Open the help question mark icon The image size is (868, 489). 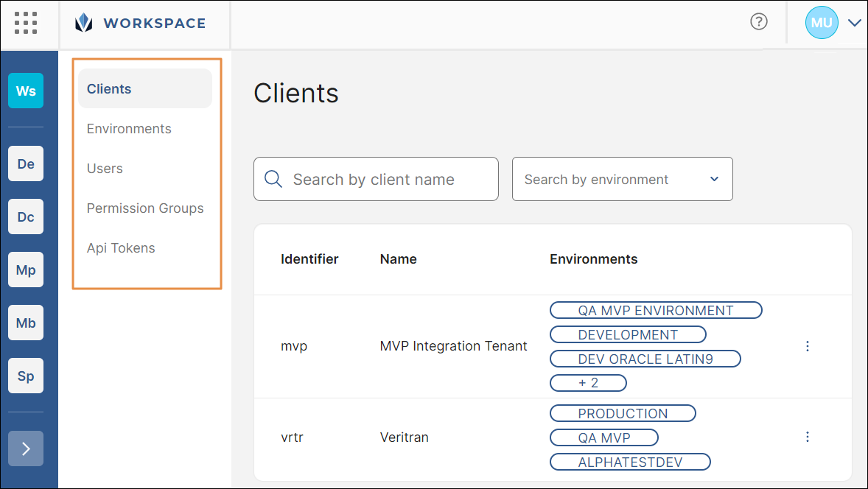(x=758, y=22)
